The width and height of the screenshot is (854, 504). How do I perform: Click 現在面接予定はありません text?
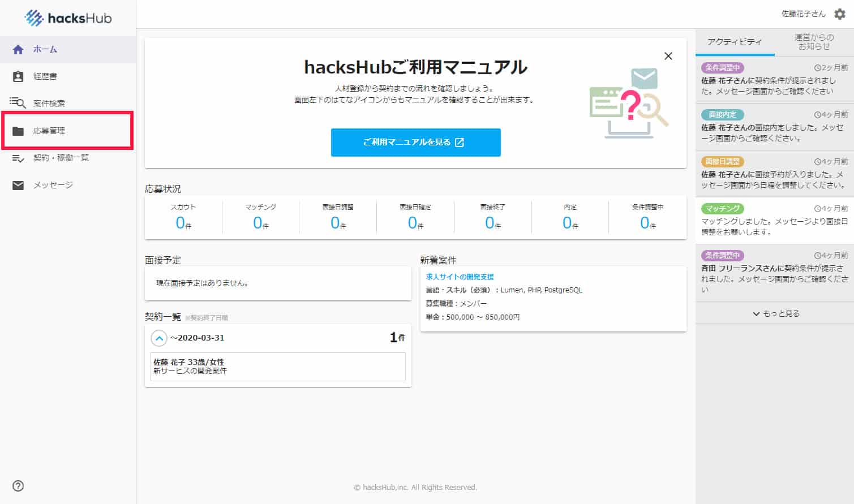203,283
